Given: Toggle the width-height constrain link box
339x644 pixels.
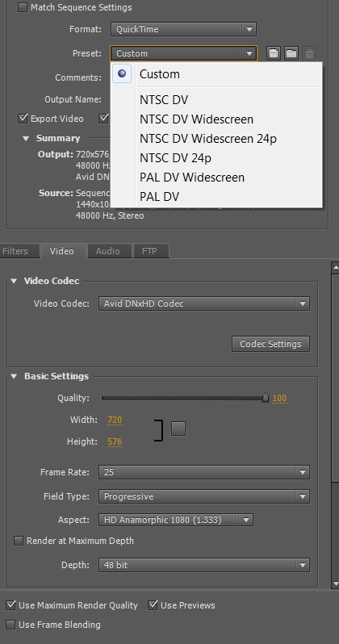Looking at the screenshot, I should (178, 429).
